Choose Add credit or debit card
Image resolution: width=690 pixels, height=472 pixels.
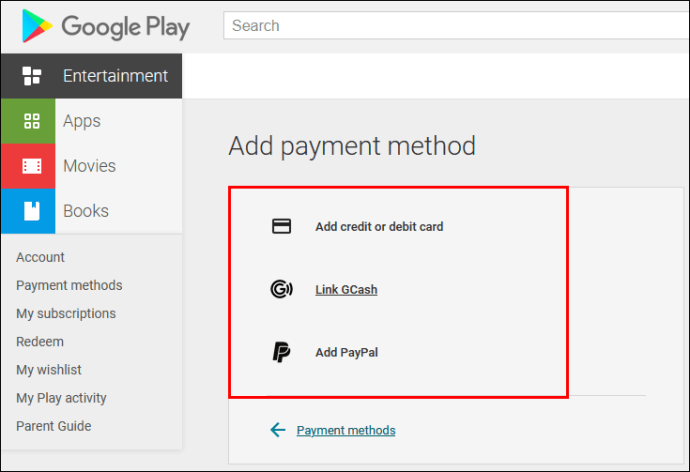pyautogui.click(x=379, y=227)
